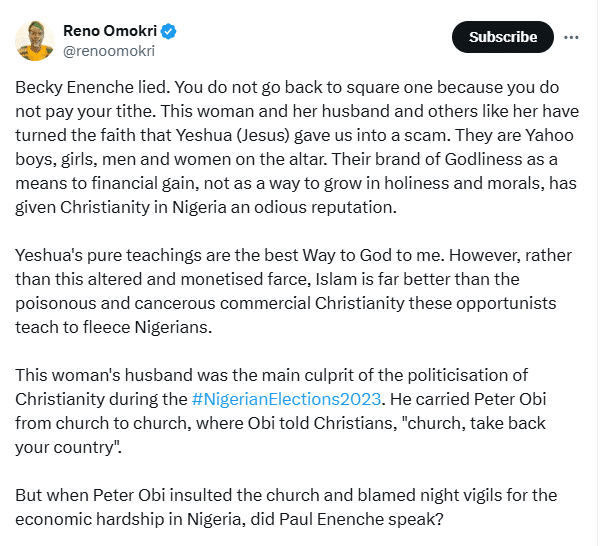This screenshot has width=615, height=546.
Task: Click the blue verified badge
Action: pyautogui.click(x=170, y=32)
